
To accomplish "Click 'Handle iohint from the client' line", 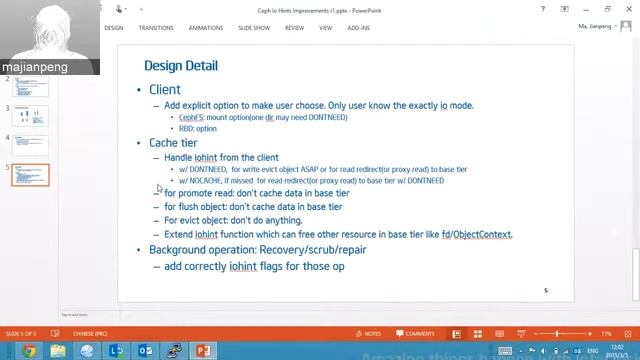I will point(221,158).
